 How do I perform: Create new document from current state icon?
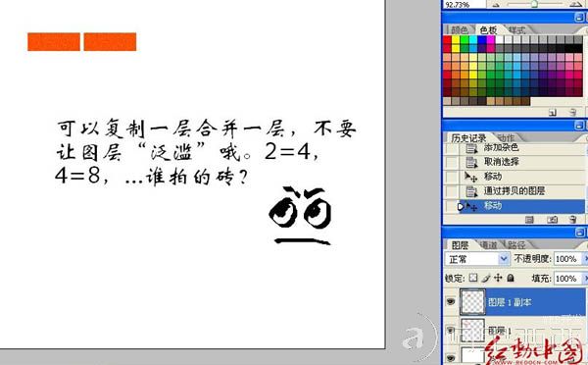coord(529,220)
